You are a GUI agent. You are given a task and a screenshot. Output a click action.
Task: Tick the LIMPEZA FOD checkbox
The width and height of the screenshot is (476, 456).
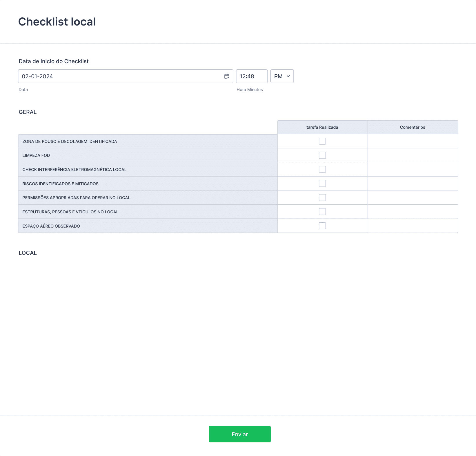coord(322,155)
